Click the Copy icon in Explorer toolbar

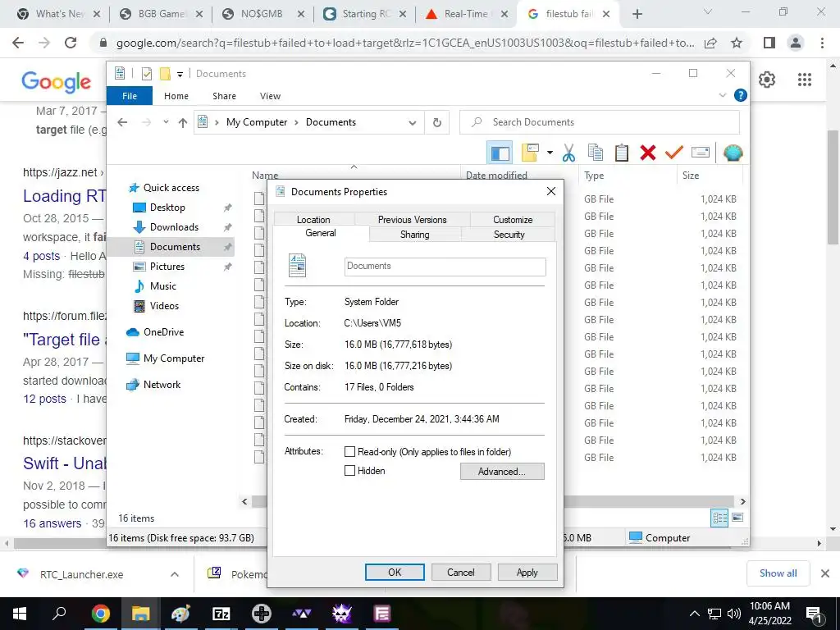coord(596,153)
